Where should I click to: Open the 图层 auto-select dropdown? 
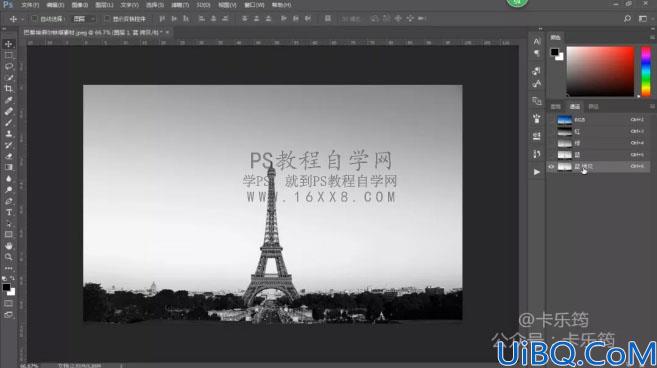coord(84,19)
